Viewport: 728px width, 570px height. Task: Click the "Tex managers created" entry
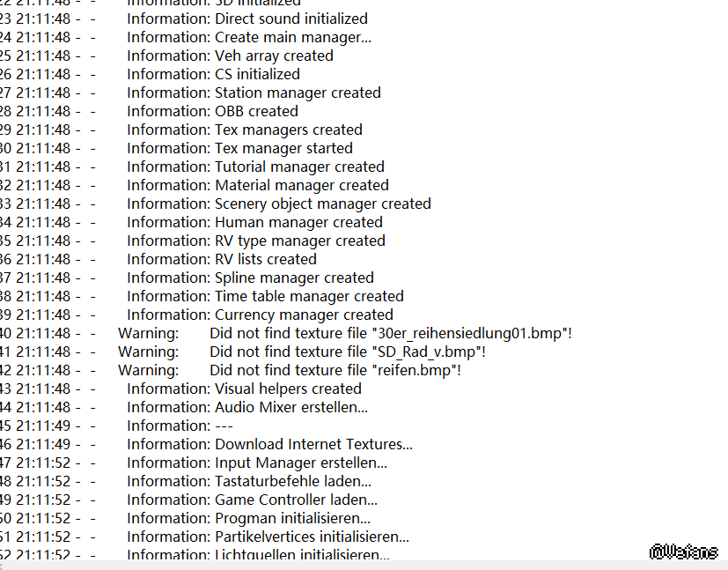289,130
